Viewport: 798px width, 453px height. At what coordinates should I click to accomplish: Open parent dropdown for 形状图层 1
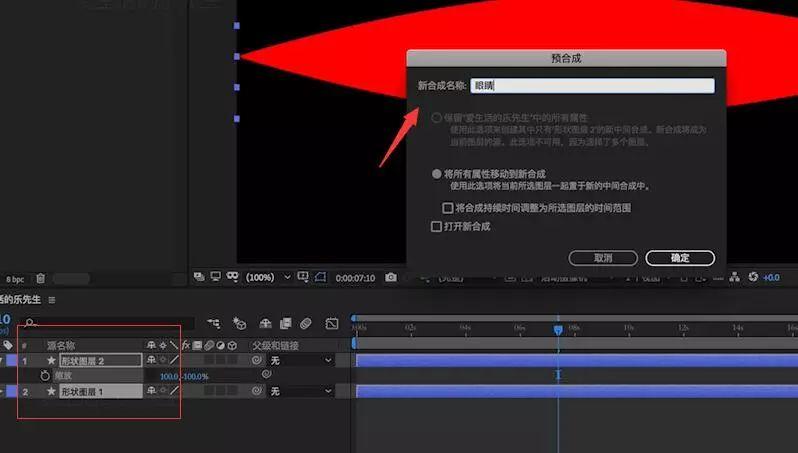click(x=301, y=392)
